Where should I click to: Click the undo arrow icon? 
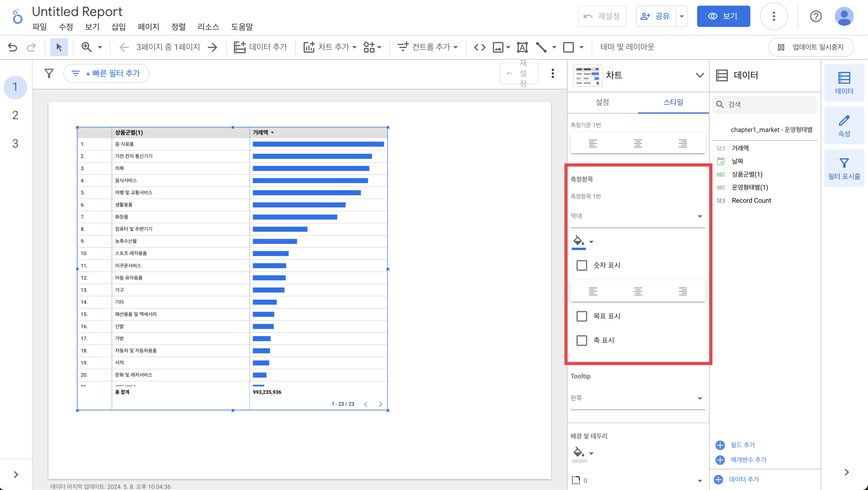12,47
